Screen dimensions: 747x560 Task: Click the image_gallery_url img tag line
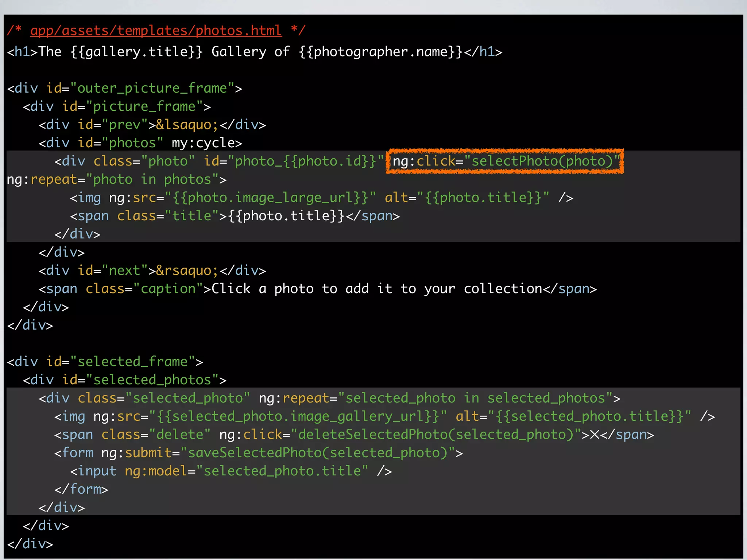tap(384, 416)
